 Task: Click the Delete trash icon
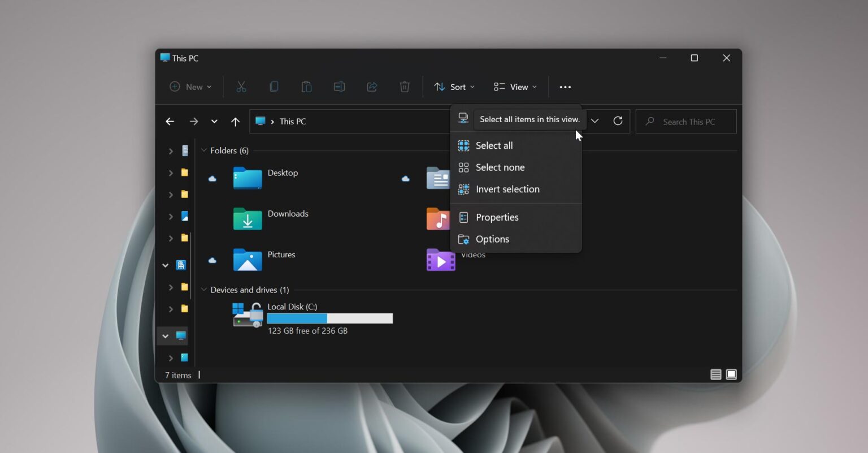[x=405, y=87]
